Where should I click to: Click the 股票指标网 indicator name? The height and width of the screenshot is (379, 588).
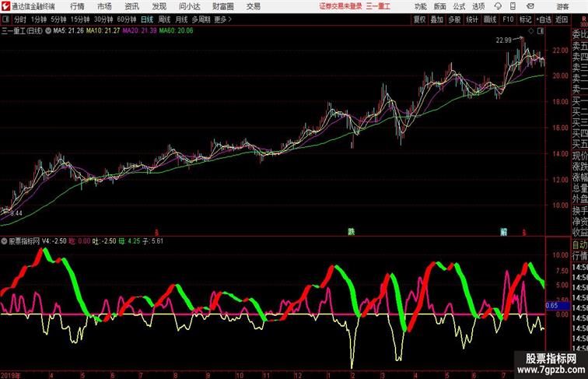coord(24,241)
